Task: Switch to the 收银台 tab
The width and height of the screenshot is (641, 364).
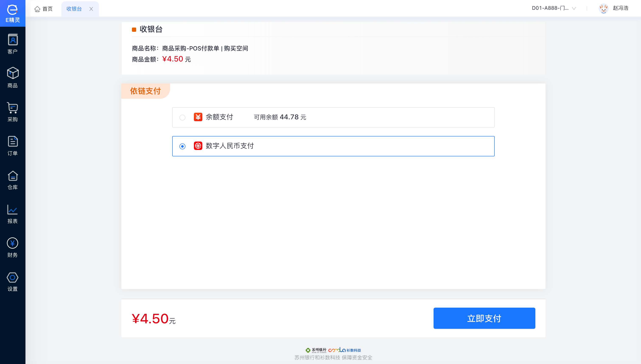Action: point(74,9)
